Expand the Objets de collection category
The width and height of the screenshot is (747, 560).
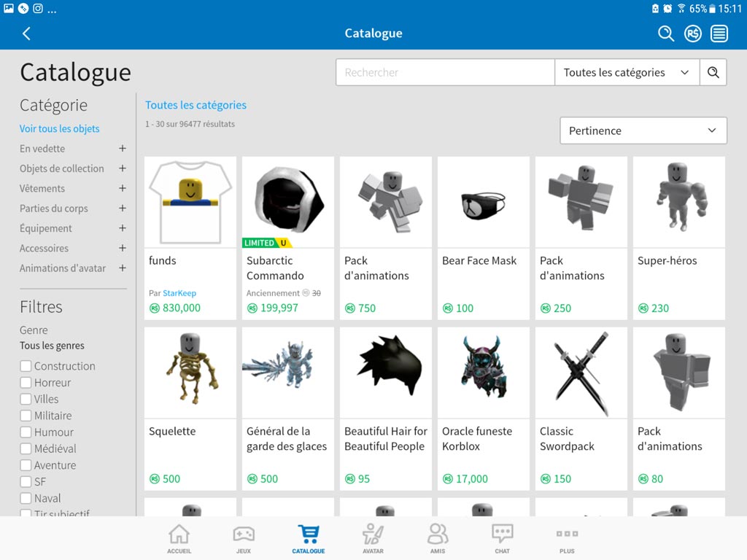click(x=123, y=168)
